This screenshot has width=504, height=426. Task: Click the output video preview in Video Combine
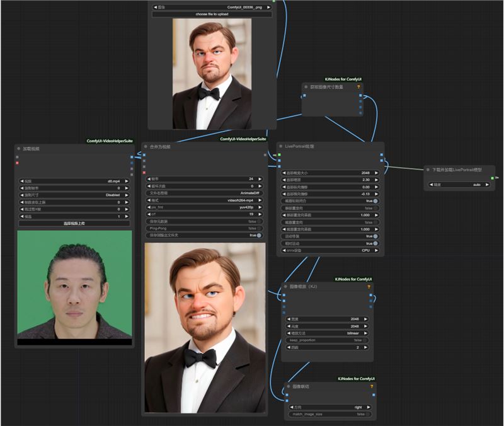point(205,328)
